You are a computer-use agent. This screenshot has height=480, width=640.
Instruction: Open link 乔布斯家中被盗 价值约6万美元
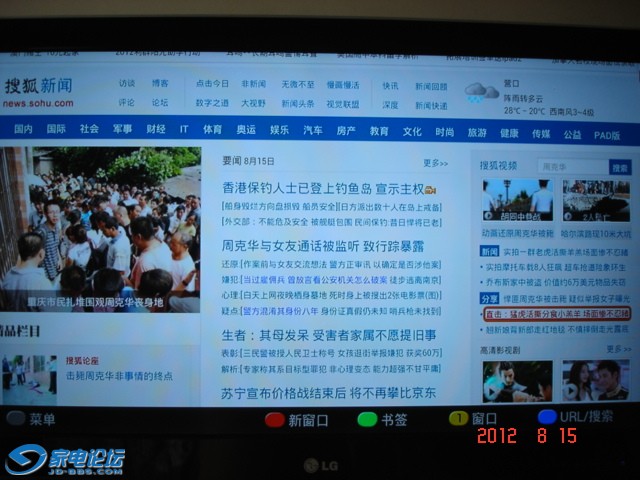pyautogui.click(x=556, y=282)
